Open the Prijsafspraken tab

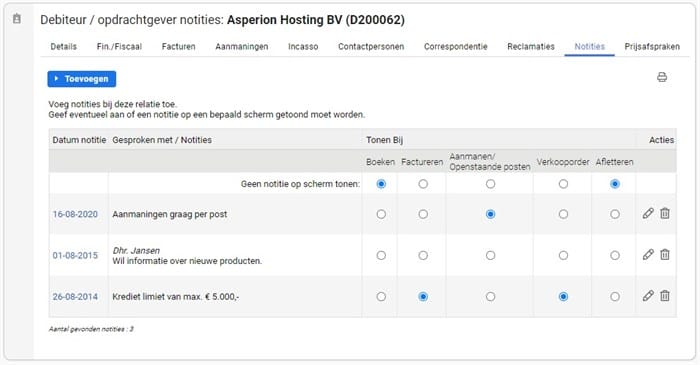[x=652, y=46]
